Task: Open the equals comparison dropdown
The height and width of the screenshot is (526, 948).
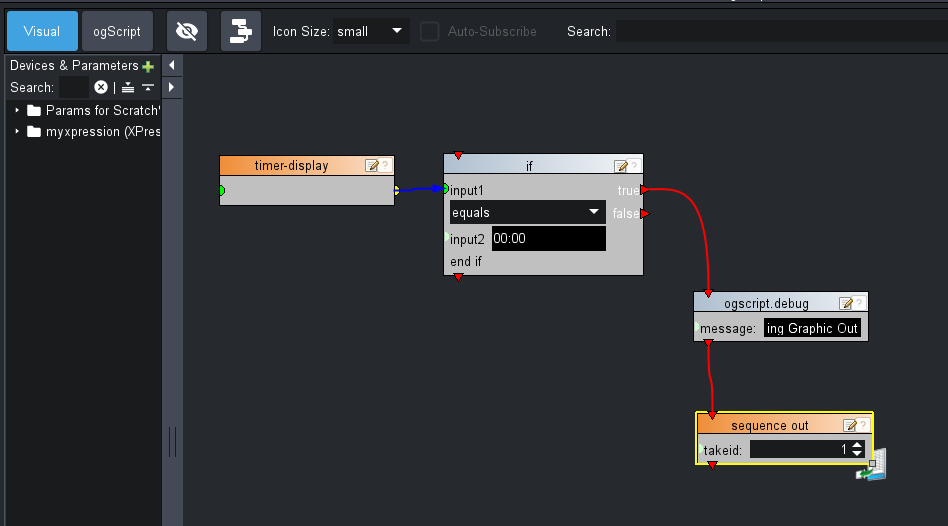Action: coord(528,212)
